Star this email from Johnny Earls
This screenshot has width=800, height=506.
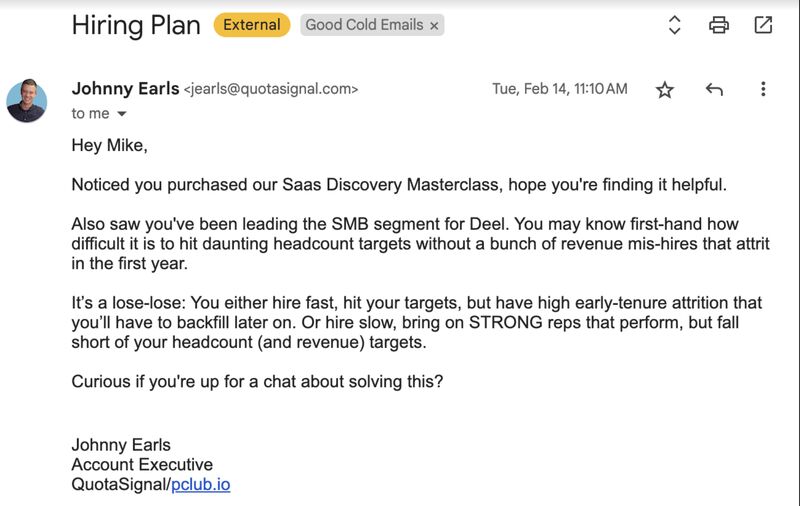coord(664,90)
